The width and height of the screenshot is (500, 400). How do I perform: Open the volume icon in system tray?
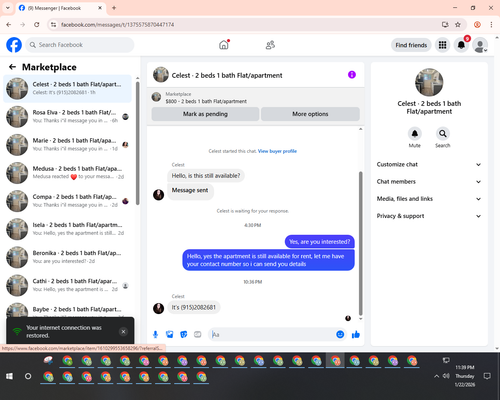(x=446, y=376)
